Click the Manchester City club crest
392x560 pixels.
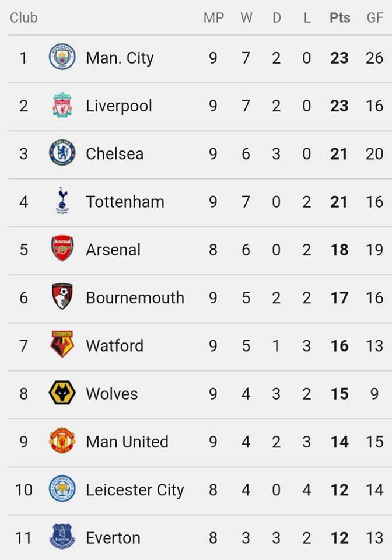click(62, 57)
